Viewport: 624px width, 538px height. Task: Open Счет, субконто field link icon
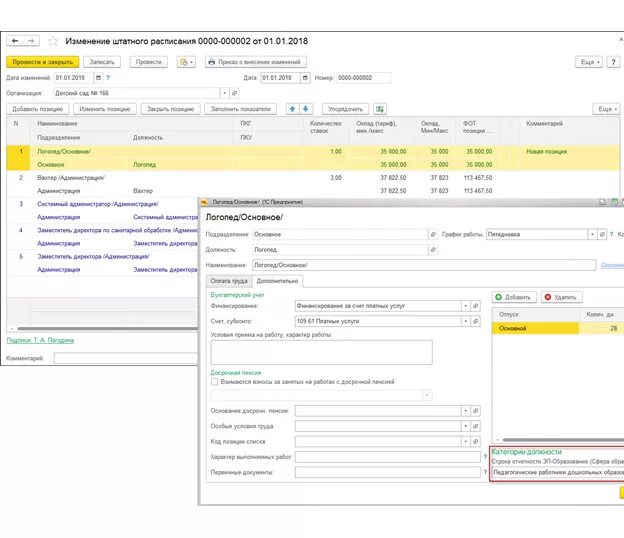[475, 321]
